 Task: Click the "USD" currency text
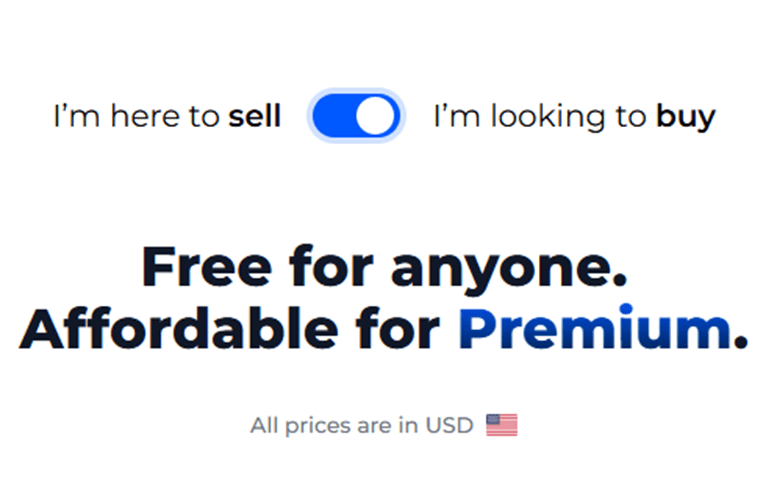pyautogui.click(x=448, y=425)
